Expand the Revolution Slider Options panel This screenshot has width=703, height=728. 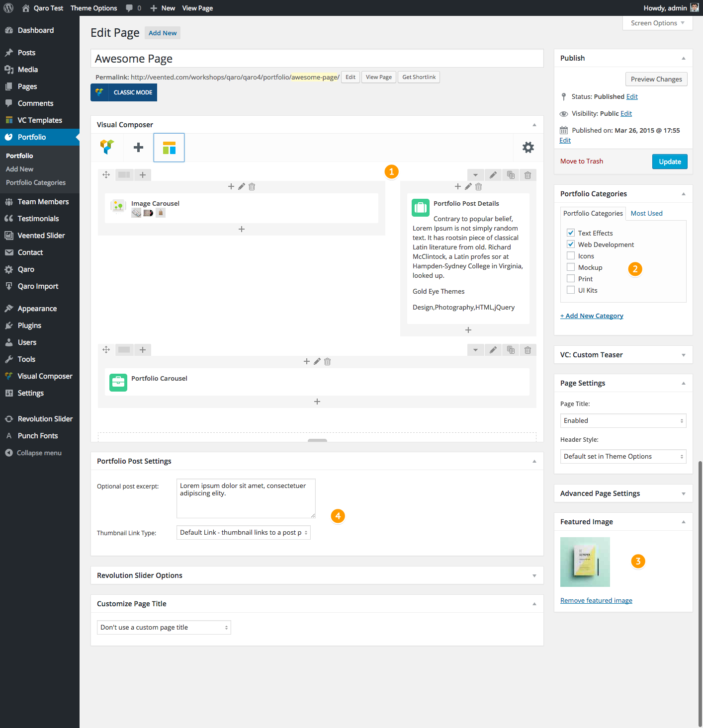click(534, 575)
